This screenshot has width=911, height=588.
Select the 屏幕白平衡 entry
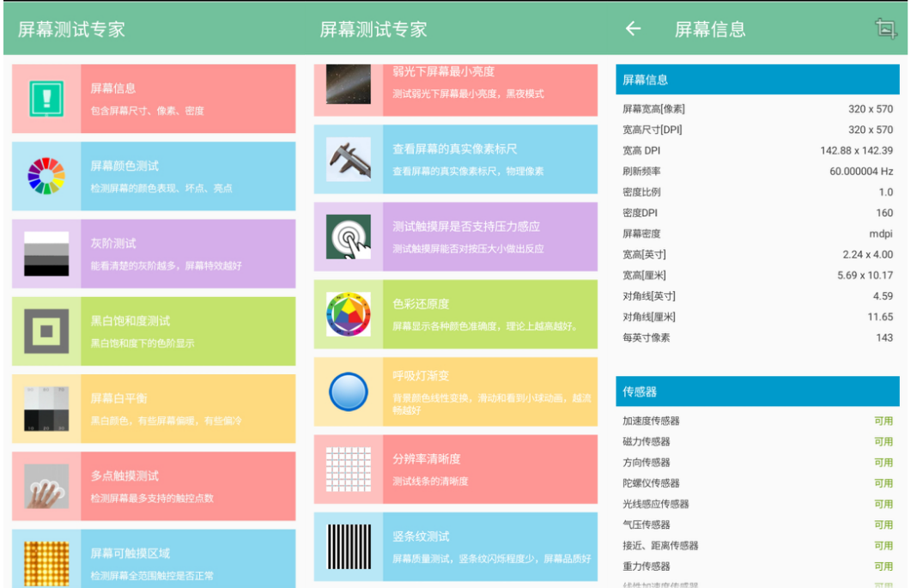(x=154, y=409)
